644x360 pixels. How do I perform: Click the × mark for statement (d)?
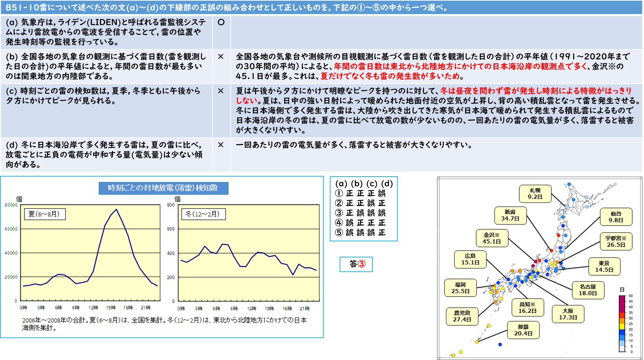221,145
